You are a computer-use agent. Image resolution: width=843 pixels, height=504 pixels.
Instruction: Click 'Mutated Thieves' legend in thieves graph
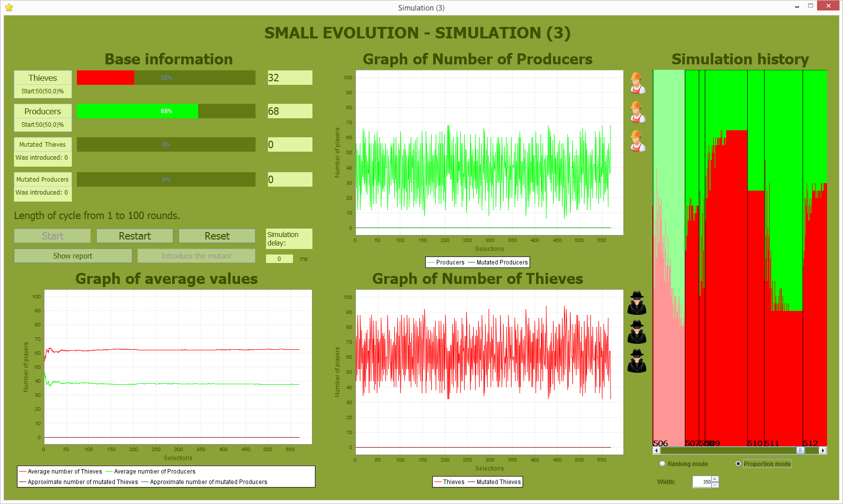[494, 482]
